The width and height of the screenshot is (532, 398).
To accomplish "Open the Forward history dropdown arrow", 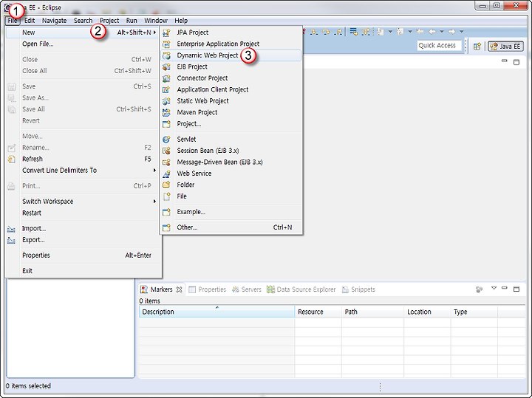I will (461, 32).
